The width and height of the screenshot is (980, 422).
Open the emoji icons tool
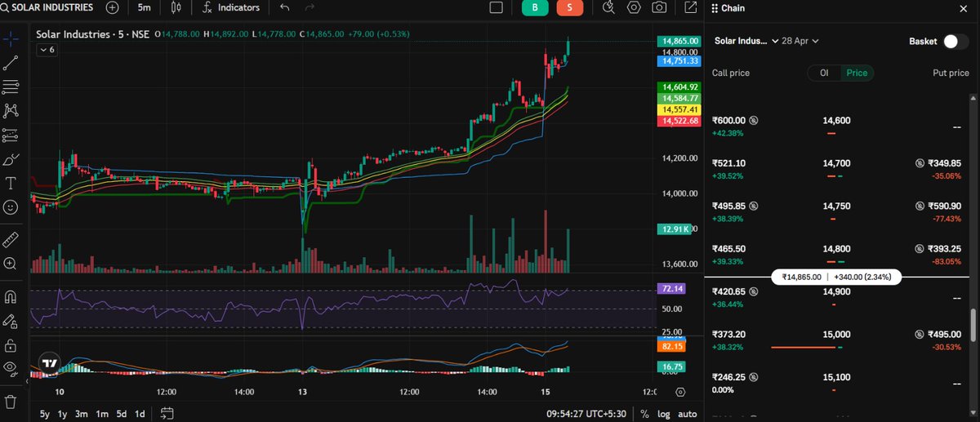(x=11, y=207)
